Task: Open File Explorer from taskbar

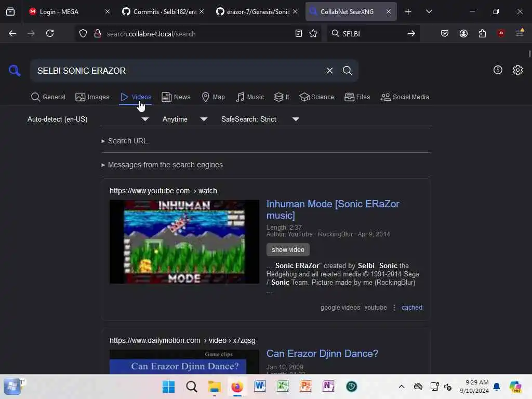Action: tap(215, 387)
